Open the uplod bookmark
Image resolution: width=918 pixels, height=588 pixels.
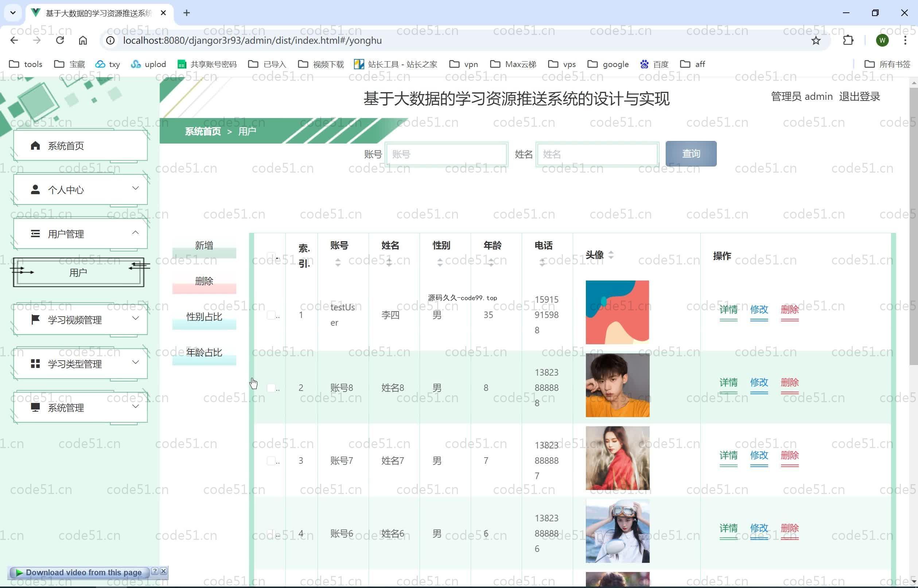coord(148,64)
